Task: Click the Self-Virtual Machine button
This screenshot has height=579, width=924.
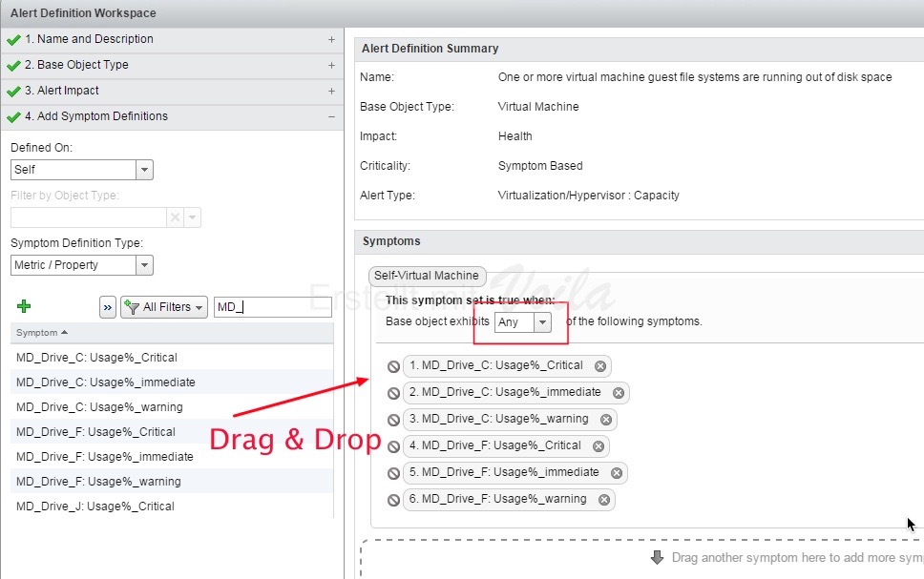Action: pyautogui.click(x=427, y=276)
